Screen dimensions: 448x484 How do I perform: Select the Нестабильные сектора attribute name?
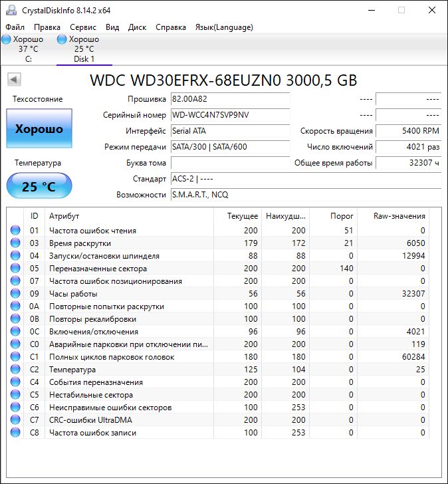[x=91, y=395]
